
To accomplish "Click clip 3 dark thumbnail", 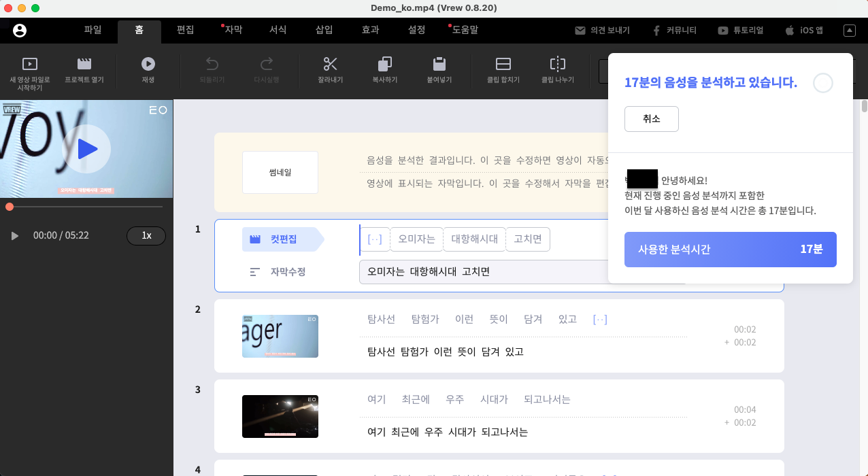I will click(x=280, y=416).
